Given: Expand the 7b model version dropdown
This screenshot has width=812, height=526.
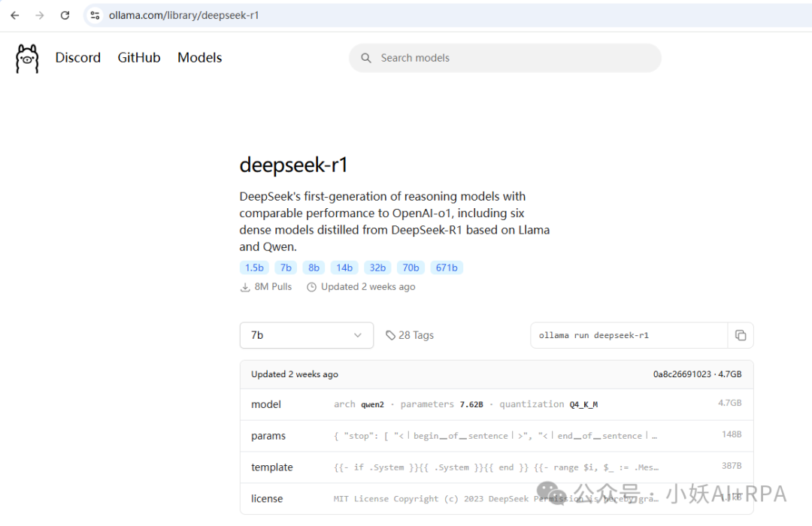Looking at the screenshot, I should coord(307,335).
